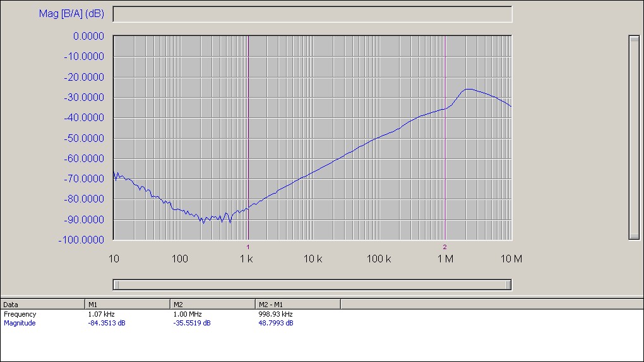This screenshot has width=644, height=362.
Task: Select the M2 column header
Action: pyautogui.click(x=213, y=305)
